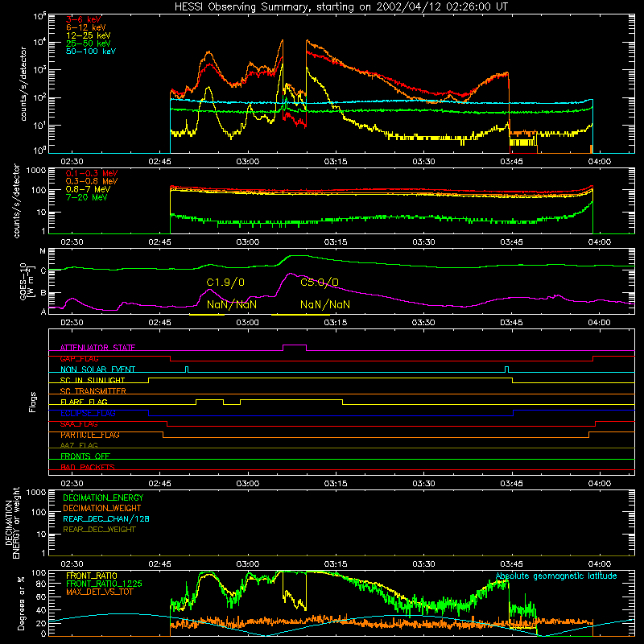Select the NaN/NaN text under C5.0/0
Screen dimensions: 644x644
coord(325,305)
